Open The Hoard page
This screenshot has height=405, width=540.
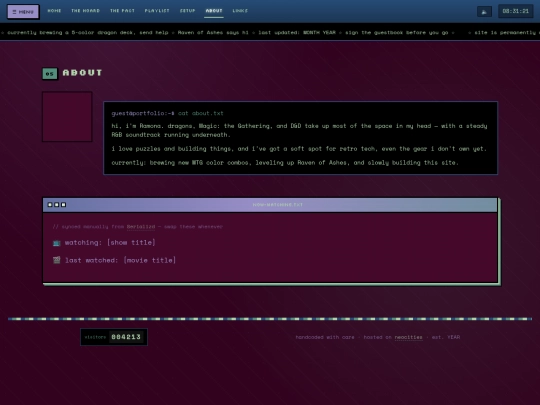click(x=85, y=11)
